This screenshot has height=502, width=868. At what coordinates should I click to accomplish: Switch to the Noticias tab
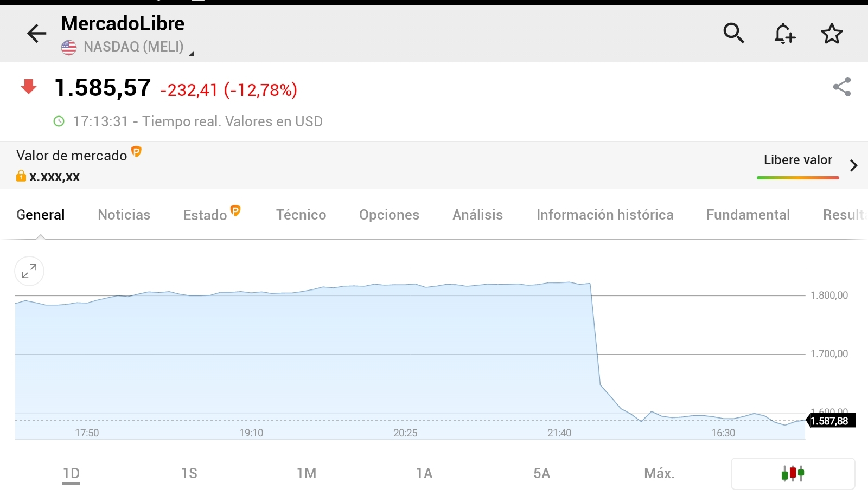124,215
